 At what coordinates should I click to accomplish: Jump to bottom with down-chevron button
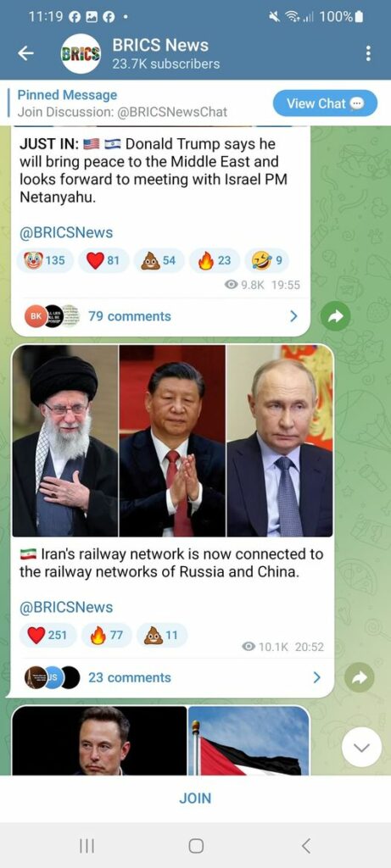(x=361, y=748)
